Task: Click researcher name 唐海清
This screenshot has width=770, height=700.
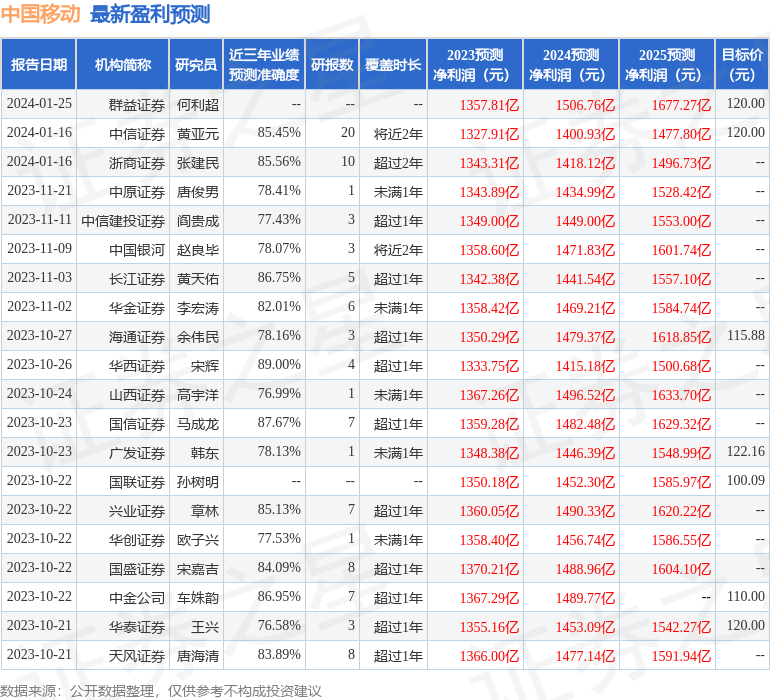Action: pos(198,655)
